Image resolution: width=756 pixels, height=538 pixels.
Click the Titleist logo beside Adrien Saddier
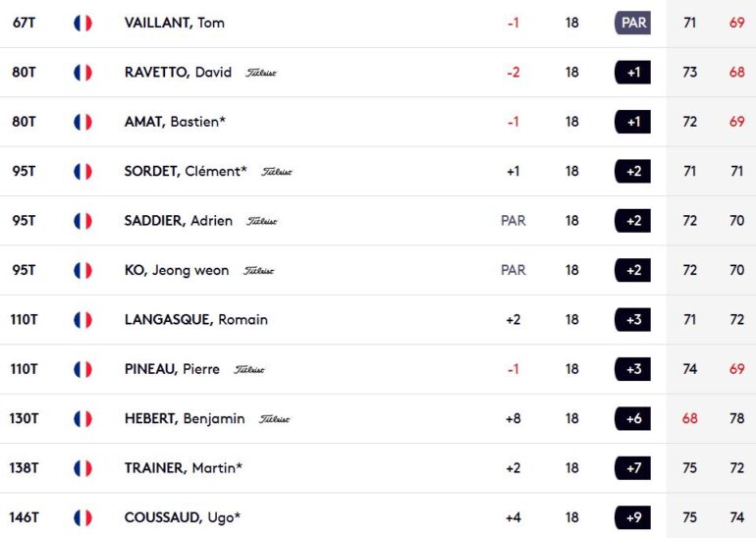tap(262, 221)
